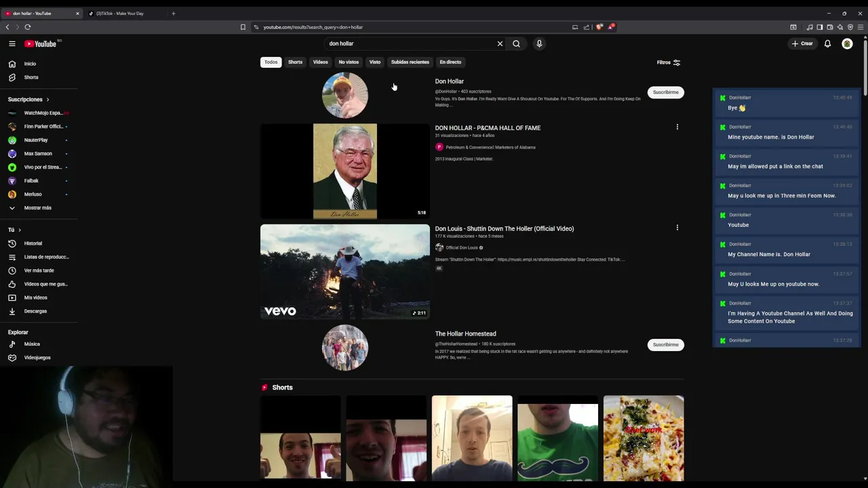Open the Don Hollar channel avatar
Screen dimensions: 868x488
(x=344, y=95)
